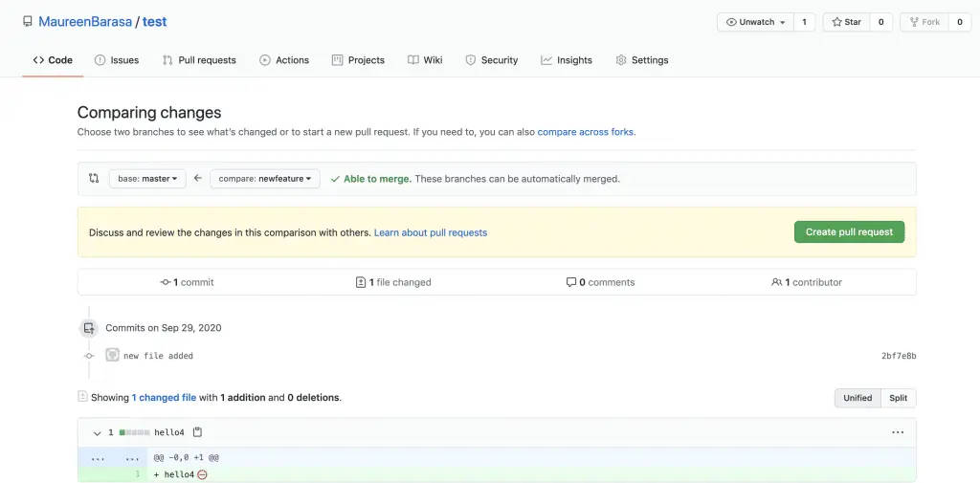
Task: Click the commit node icon beside new file added
Action: pyautogui.click(x=89, y=356)
